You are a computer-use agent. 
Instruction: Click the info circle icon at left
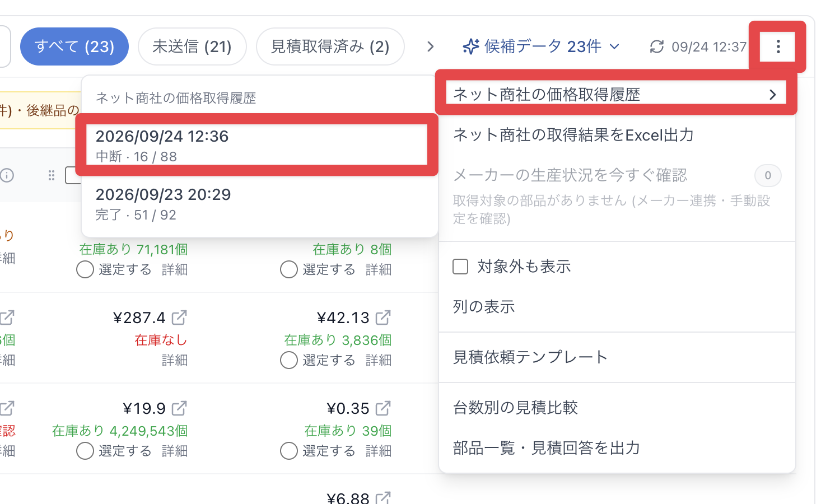pyautogui.click(x=7, y=175)
